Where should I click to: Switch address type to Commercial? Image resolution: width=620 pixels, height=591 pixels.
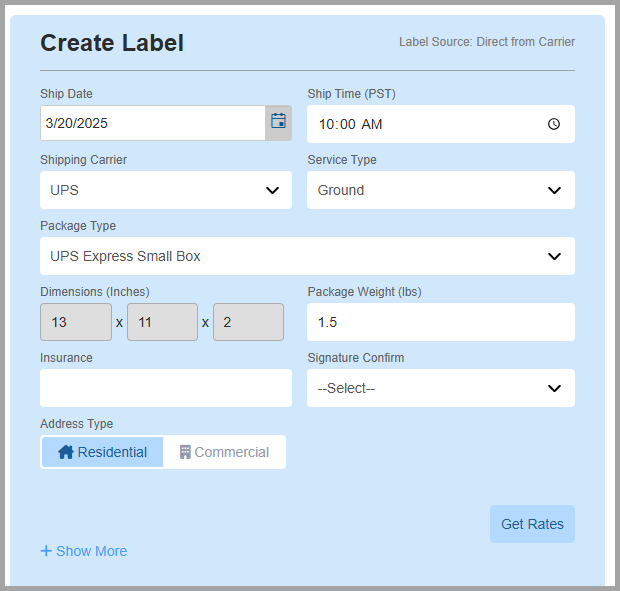(224, 452)
